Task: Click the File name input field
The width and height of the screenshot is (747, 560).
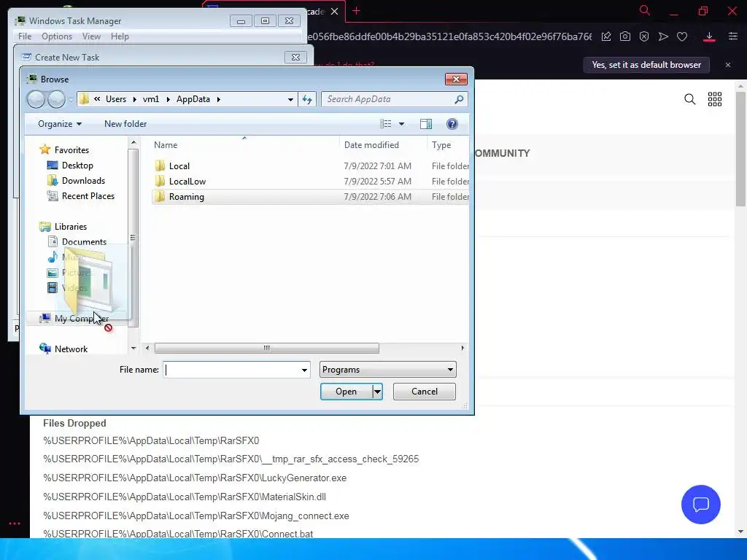Action: (x=231, y=370)
